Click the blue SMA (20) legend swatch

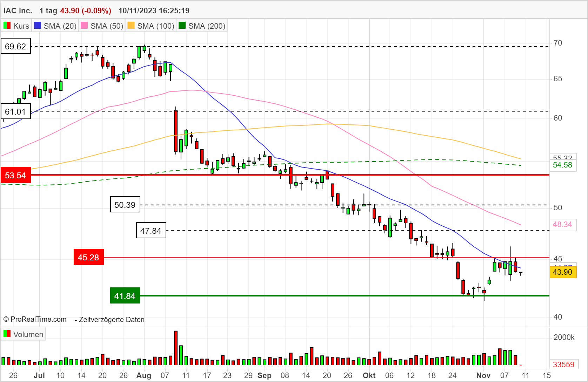[x=37, y=26]
